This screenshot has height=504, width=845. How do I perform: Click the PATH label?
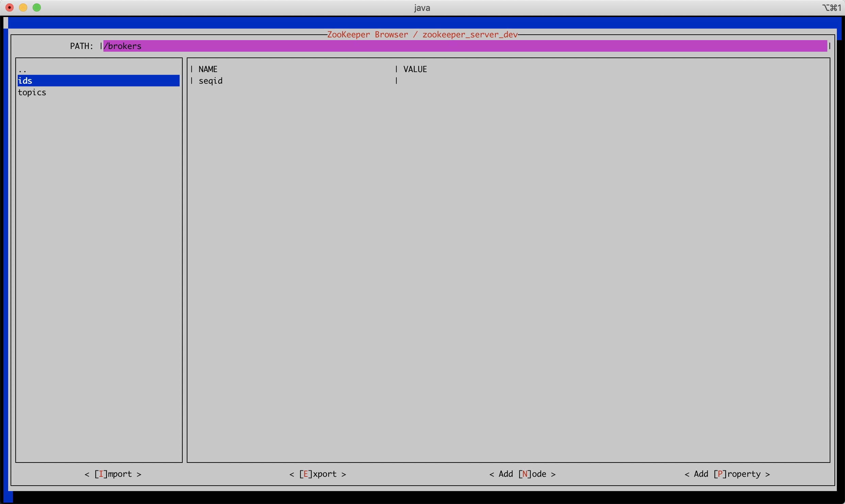point(81,46)
